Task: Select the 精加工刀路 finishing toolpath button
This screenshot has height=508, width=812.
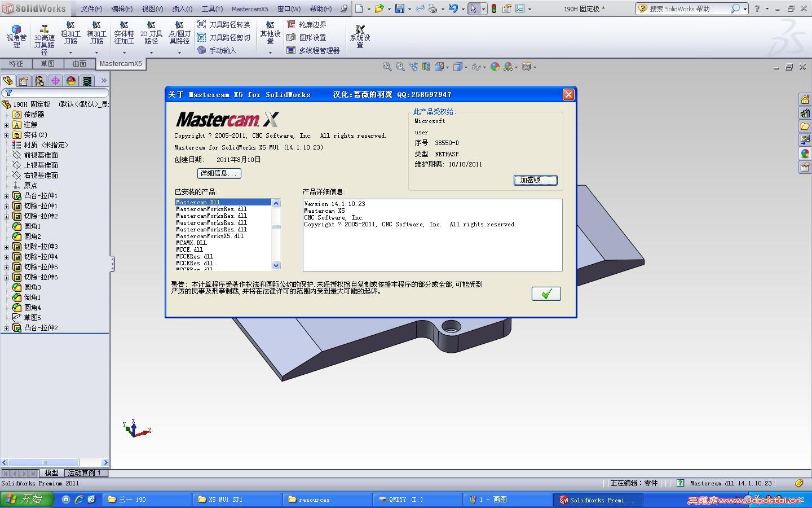Action: pyautogui.click(x=96, y=34)
